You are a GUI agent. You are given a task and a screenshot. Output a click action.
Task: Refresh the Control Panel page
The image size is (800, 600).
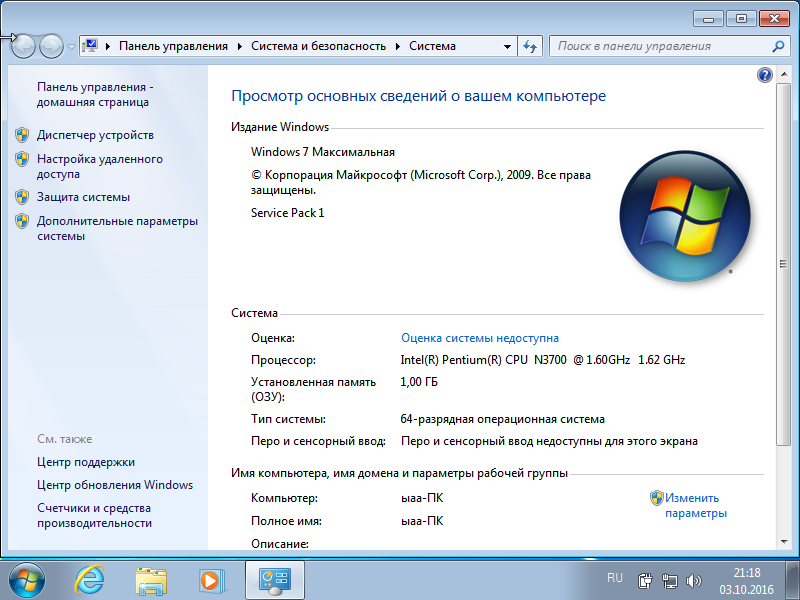pyautogui.click(x=530, y=46)
